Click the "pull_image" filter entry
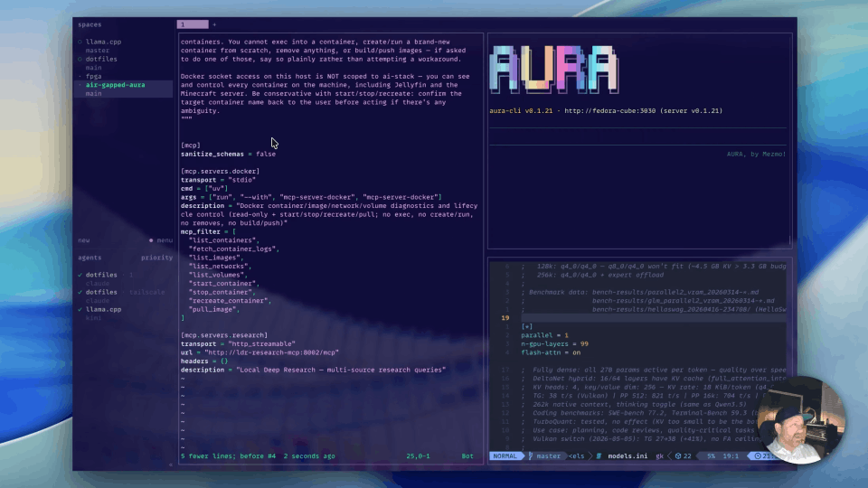This screenshot has width=868, height=488. pos(214,309)
